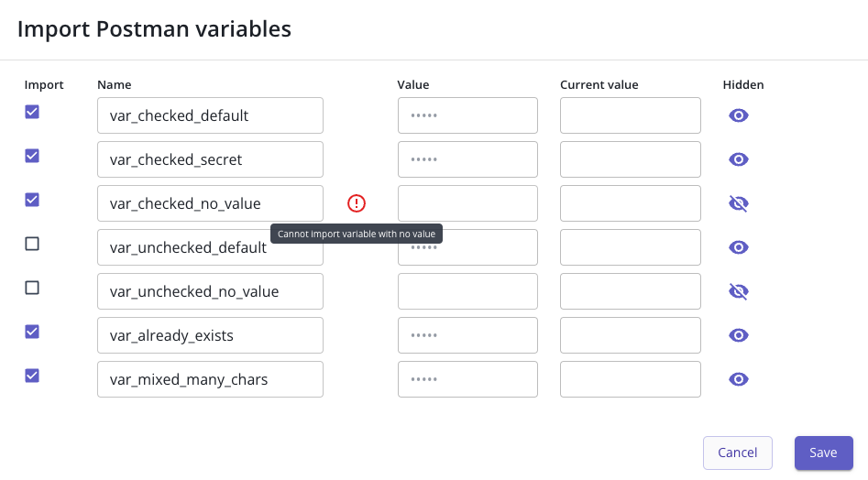
Task: Uncheck import for var_checked_default
Action: pyautogui.click(x=32, y=112)
